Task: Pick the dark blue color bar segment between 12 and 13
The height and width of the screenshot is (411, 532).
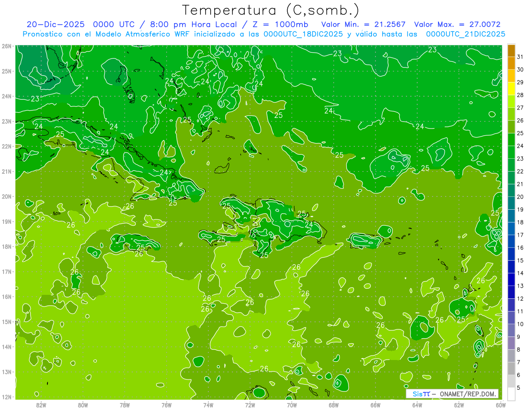Action: (x=511, y=292)
